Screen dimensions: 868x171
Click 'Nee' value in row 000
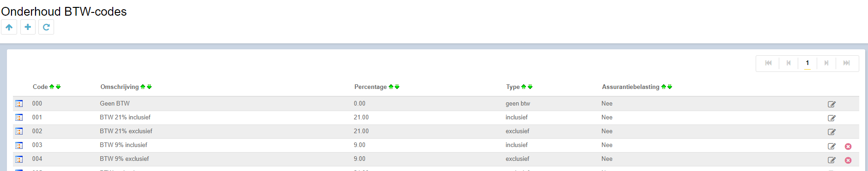tap(607, 103)
